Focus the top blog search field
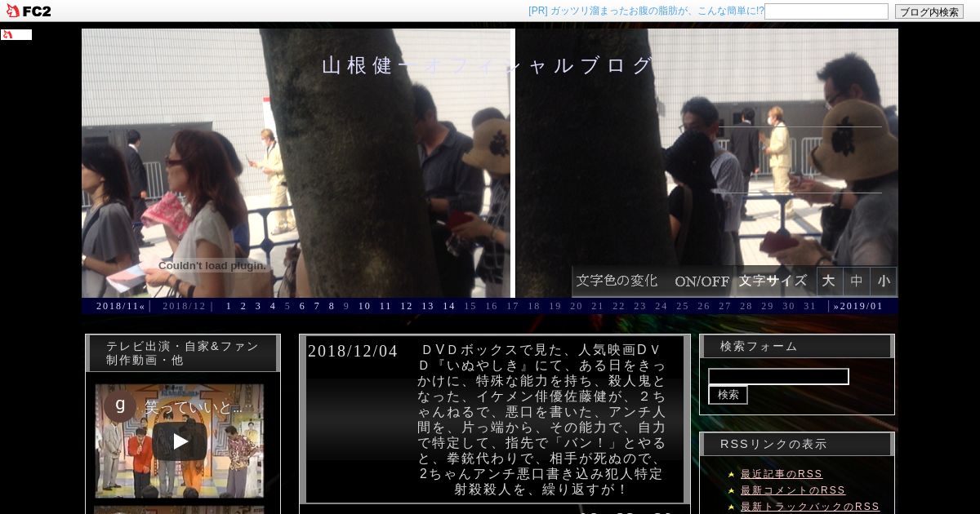The height and width of the screenshot is (514, 980). 826,11
